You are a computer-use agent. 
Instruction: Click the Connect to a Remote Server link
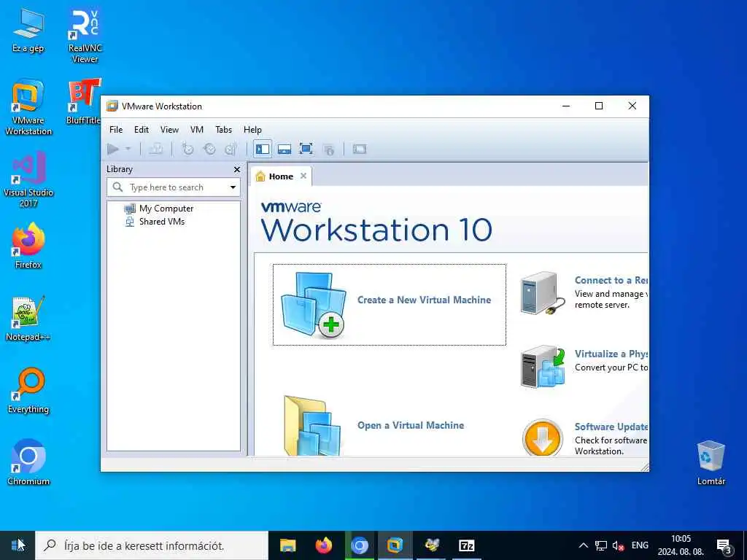point(611,281)
